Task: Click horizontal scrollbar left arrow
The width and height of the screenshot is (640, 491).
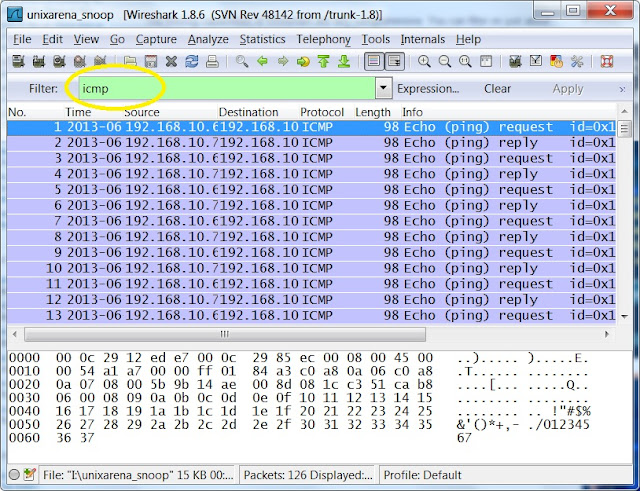Action: 15,334
